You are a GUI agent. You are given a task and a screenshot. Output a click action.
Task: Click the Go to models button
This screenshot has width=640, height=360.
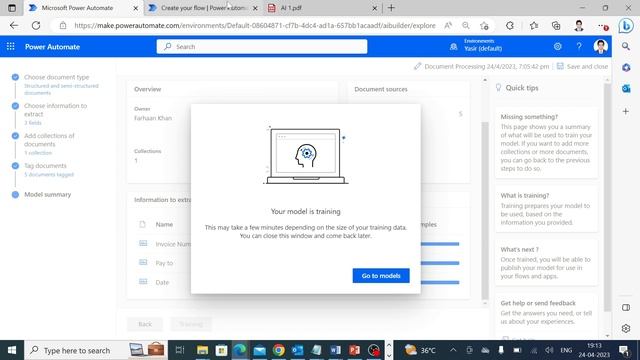[x=381, y=276]
